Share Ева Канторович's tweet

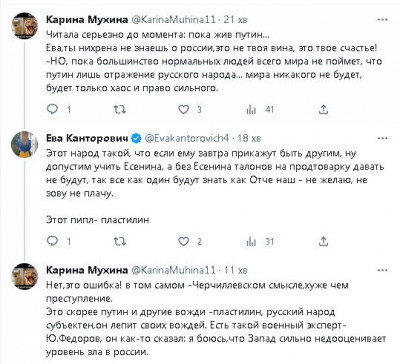323,241
